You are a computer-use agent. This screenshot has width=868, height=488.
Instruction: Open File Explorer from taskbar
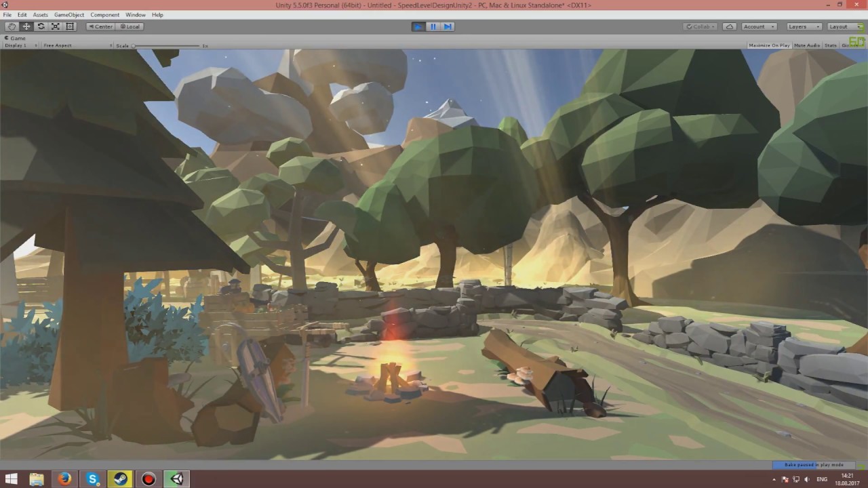(36, 479)
